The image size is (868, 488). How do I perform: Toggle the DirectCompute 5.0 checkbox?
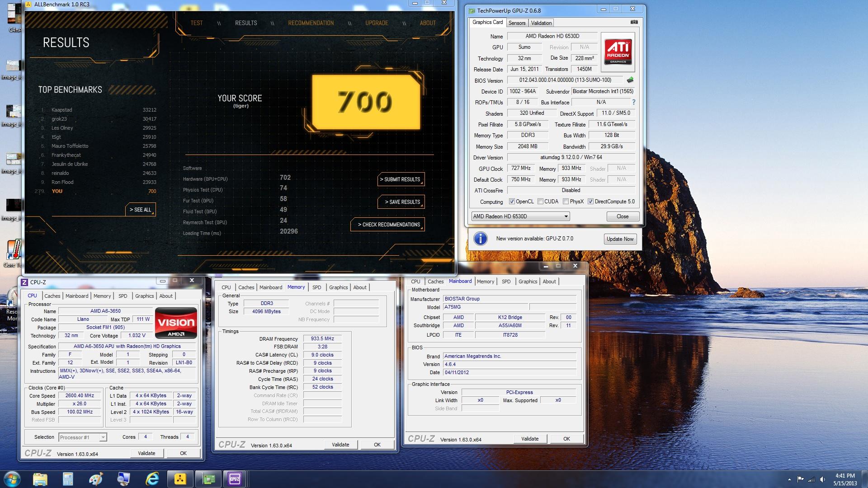point(590,202)
